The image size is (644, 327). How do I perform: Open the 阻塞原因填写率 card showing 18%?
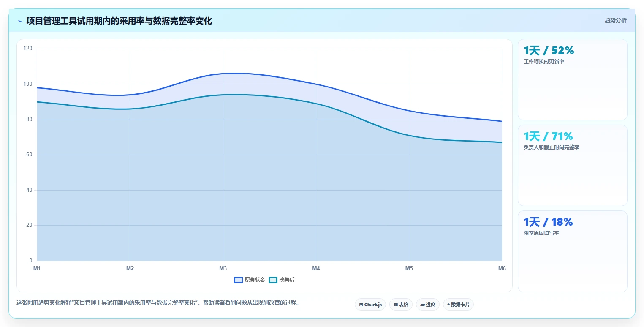pyautogui.click(x=572, y=251)
